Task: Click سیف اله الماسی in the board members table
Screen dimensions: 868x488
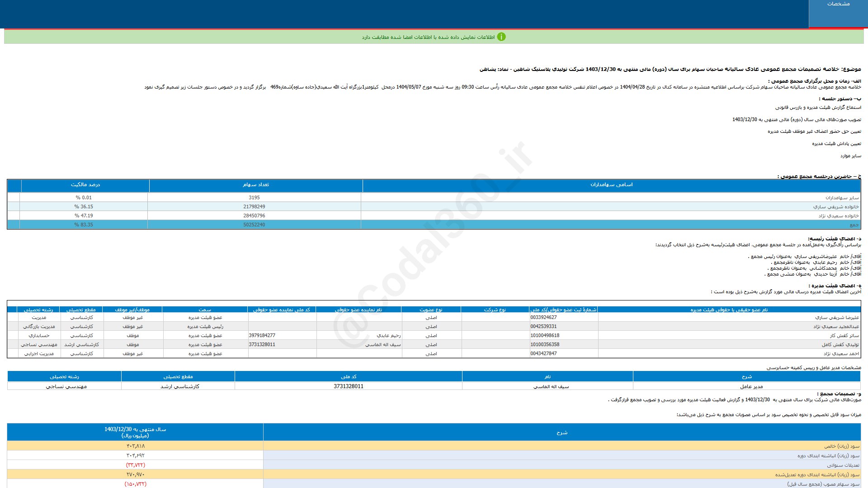Action: 383,345
